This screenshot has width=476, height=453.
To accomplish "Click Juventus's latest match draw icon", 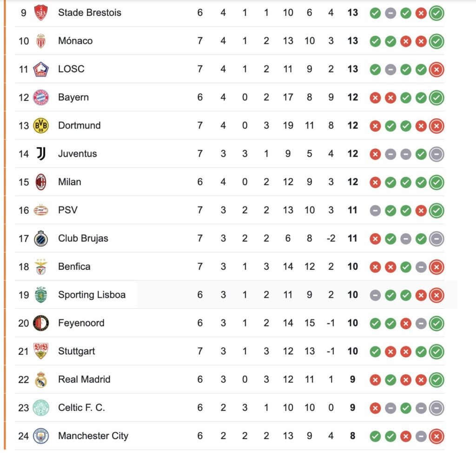I will [x=436, y=154].
